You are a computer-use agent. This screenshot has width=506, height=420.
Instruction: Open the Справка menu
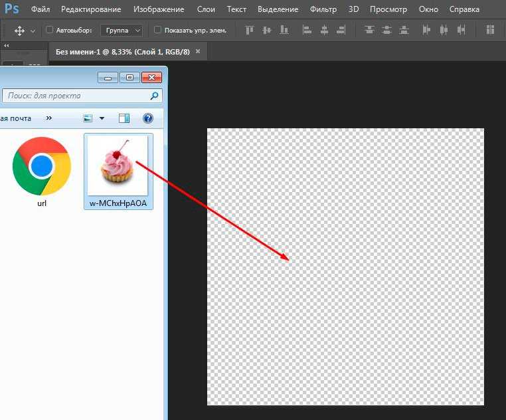464,9
